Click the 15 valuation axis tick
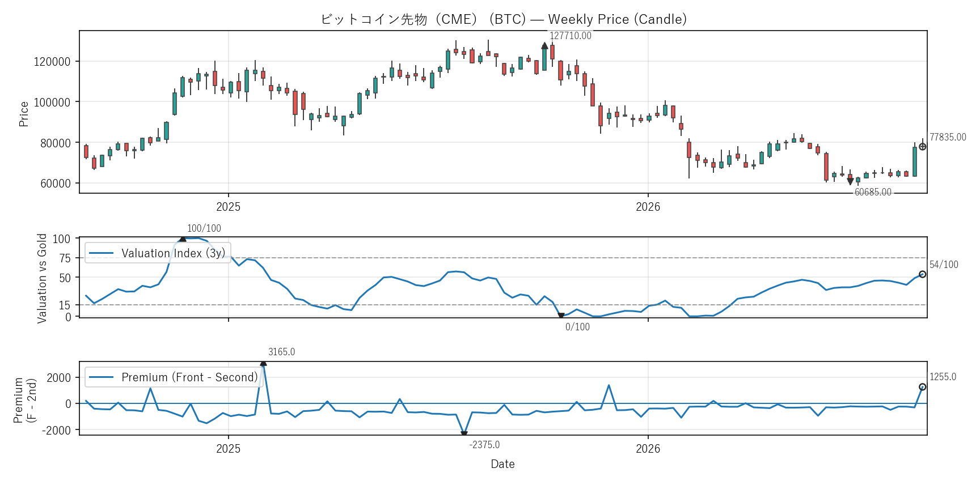Screen dimensions: 980x481 click(x=65, y=305)
